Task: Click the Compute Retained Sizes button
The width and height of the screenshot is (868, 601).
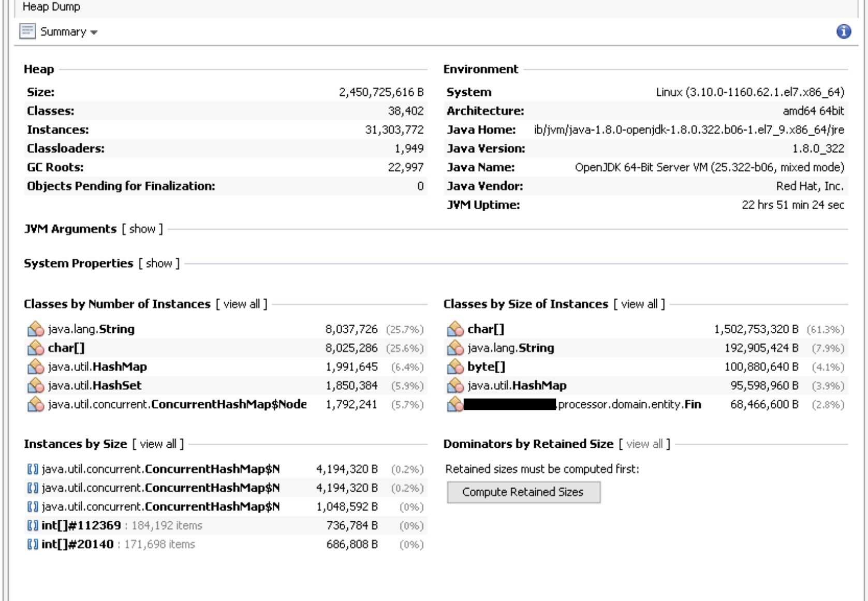Action: pyautogui.click(x=523, y=492)
